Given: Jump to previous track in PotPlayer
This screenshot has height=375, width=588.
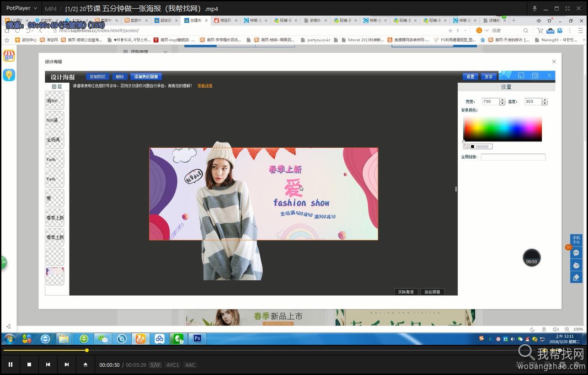Looking at the screenshot, I should click(x=48, y=364).
